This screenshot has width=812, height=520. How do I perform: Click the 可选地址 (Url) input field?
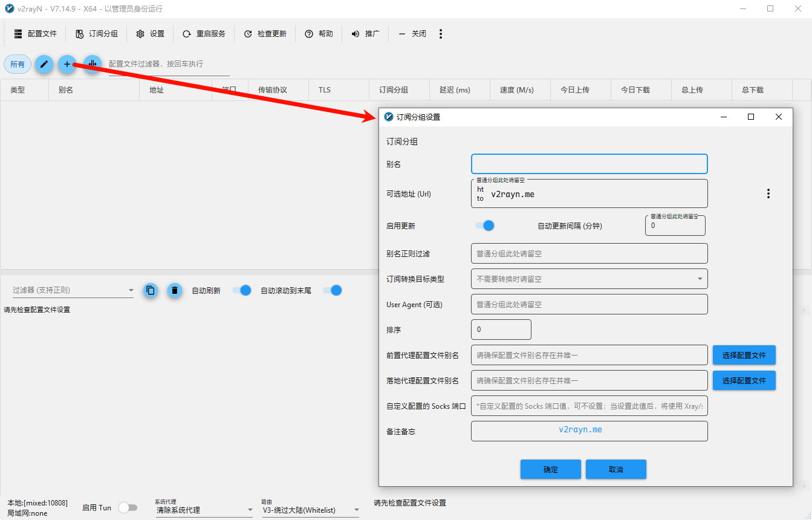pyautogui.click(x=590, y=193)
